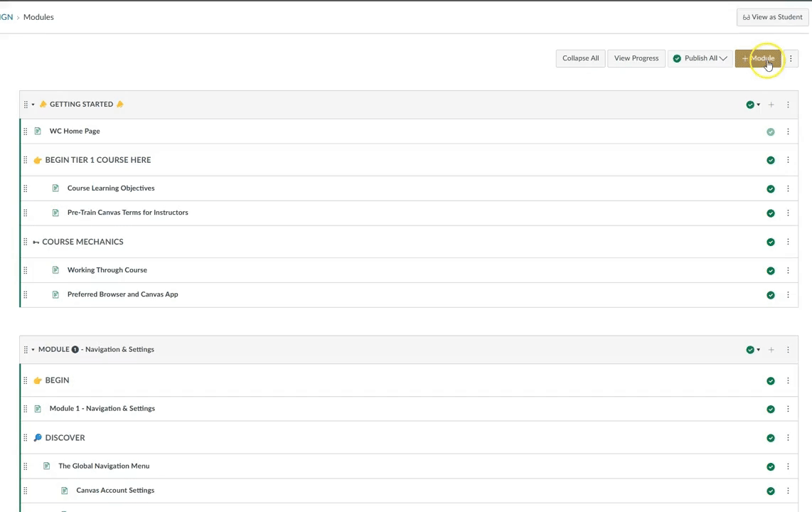812x512 pixels.
Task: Toggle publish status of WC Home Page
Action: point(770,132)
